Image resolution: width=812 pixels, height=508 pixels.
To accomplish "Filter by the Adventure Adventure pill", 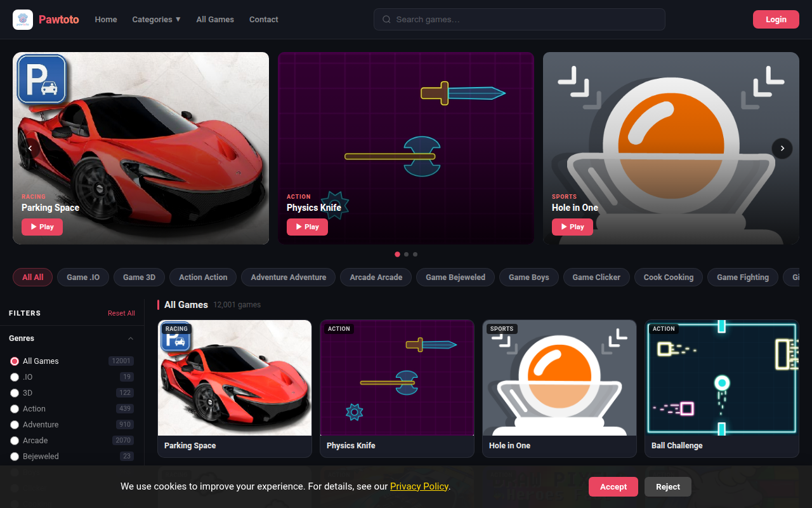I will 289,277.
